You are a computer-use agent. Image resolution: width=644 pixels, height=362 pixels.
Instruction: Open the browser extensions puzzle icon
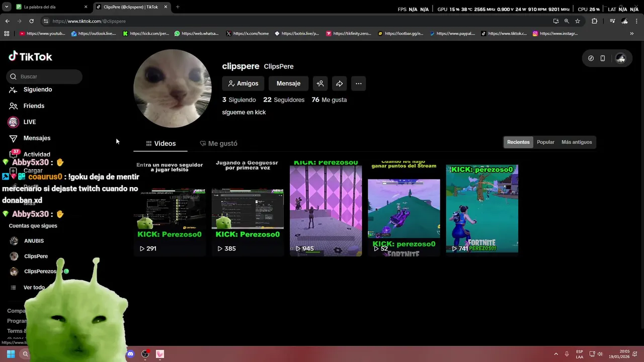pos(595,21)
